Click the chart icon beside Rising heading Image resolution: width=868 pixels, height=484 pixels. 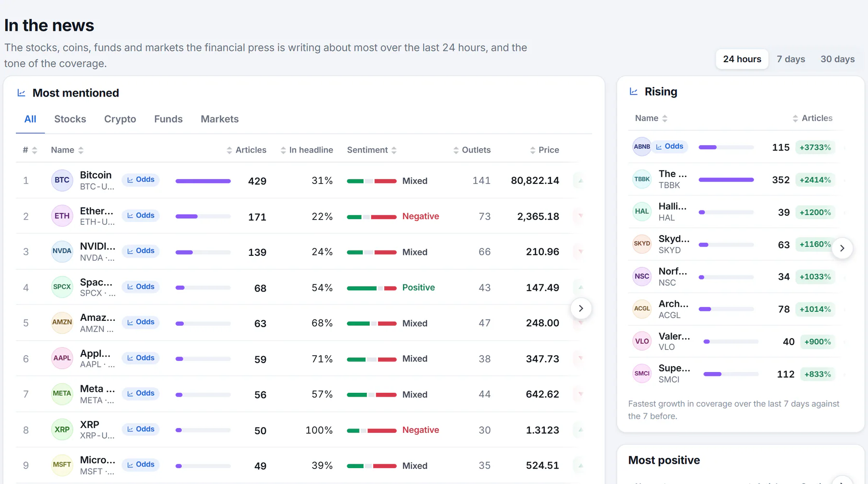click(634, 92)
